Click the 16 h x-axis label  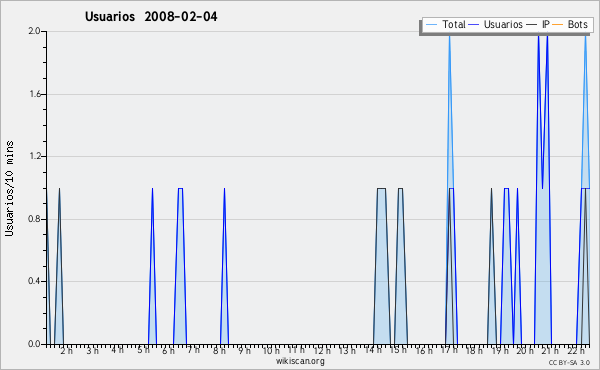pyautogui.click(x=424, y=350)
